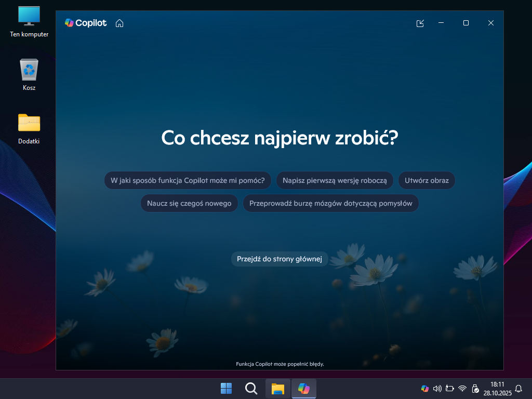Open the notifications bell
Screen dimensions: 532x399
pyautogui.click(x=518, y=389)
